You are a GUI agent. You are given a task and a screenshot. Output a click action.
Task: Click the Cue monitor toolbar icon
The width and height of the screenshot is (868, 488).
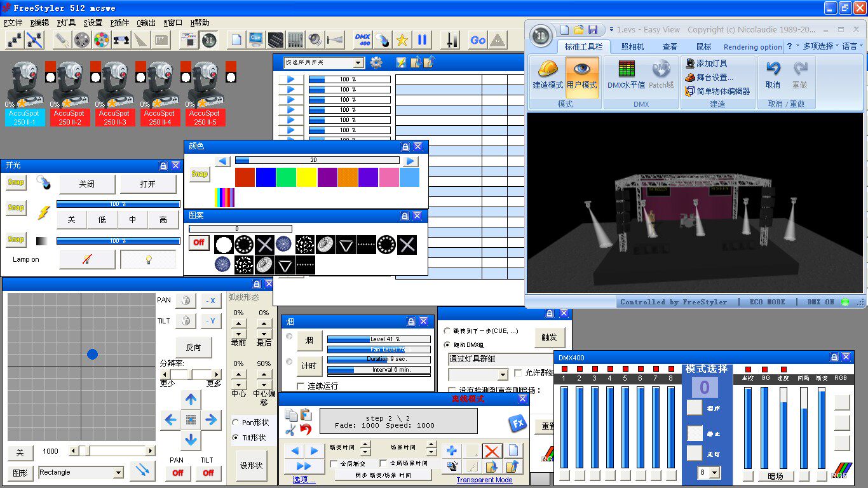(x=257, y=40)
